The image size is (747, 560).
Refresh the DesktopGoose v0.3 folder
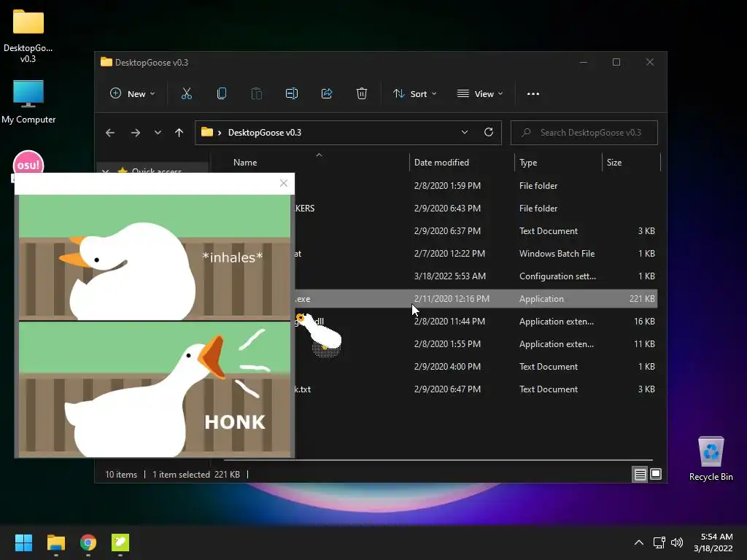pos(488,133)
